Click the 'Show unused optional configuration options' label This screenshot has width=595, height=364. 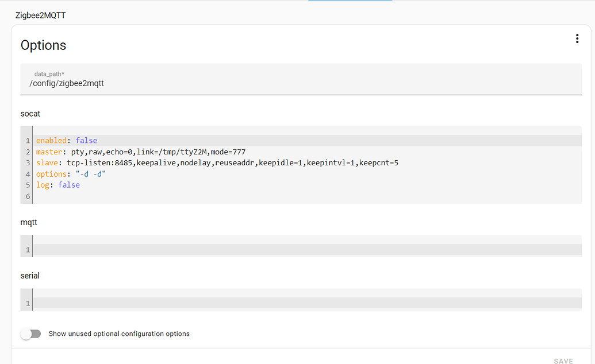click(x=119, y=334)
